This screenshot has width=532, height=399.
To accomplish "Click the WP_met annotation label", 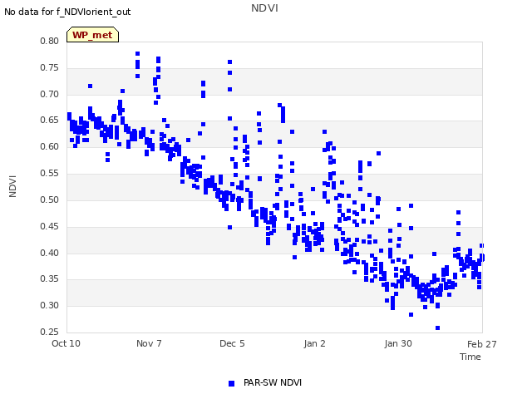I will click(92, 35).
